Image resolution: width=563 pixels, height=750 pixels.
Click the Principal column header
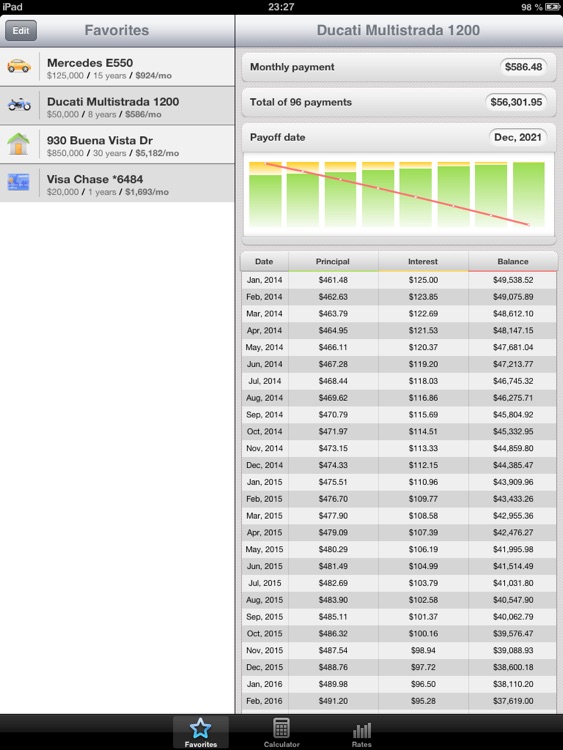pyautogui.click(x=332, y=262)
